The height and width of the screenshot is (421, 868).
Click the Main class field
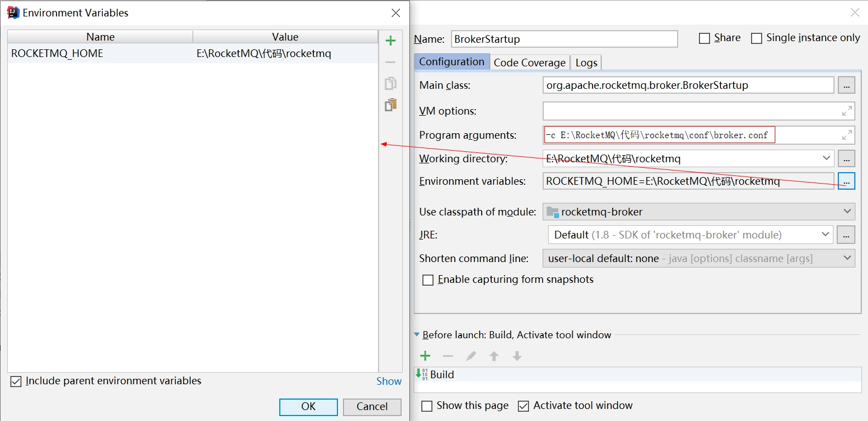coord(689,85)
